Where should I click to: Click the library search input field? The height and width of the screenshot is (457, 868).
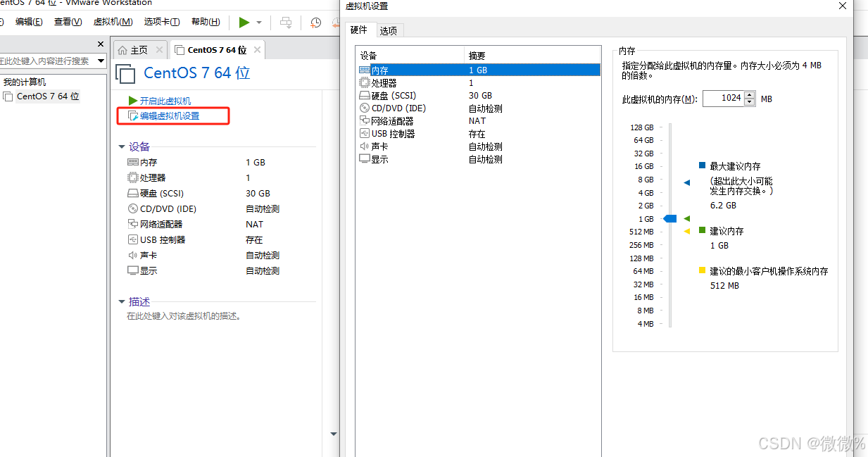point(46,61)
